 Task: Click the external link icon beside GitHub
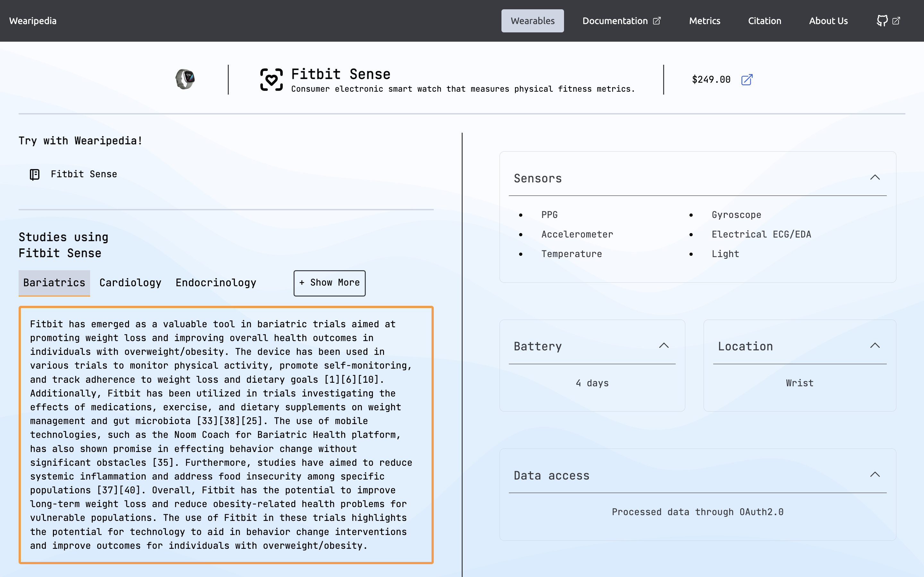click(x=896, y=21)
